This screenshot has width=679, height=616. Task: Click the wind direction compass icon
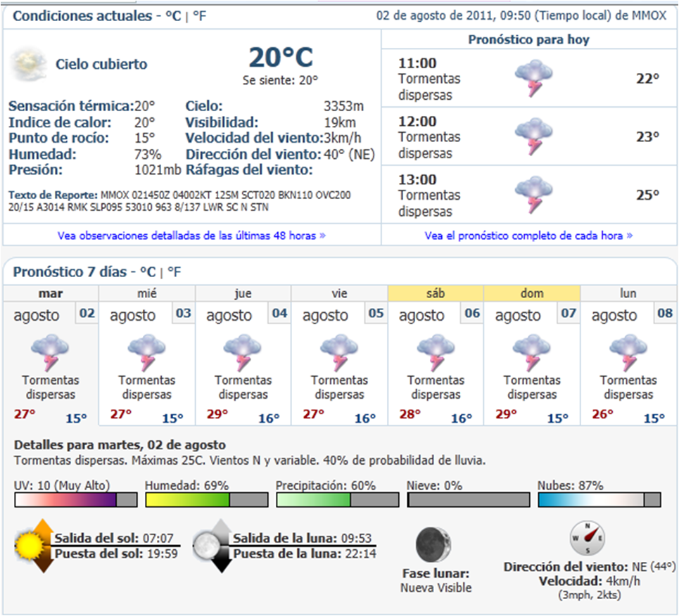point(588,539)
